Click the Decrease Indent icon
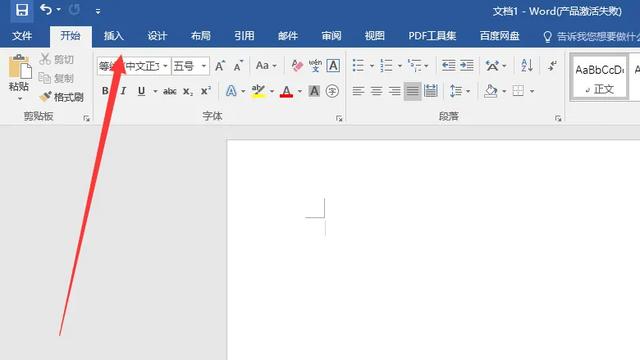The height and width of the screenshot is (360, 640). coord(449,66)
